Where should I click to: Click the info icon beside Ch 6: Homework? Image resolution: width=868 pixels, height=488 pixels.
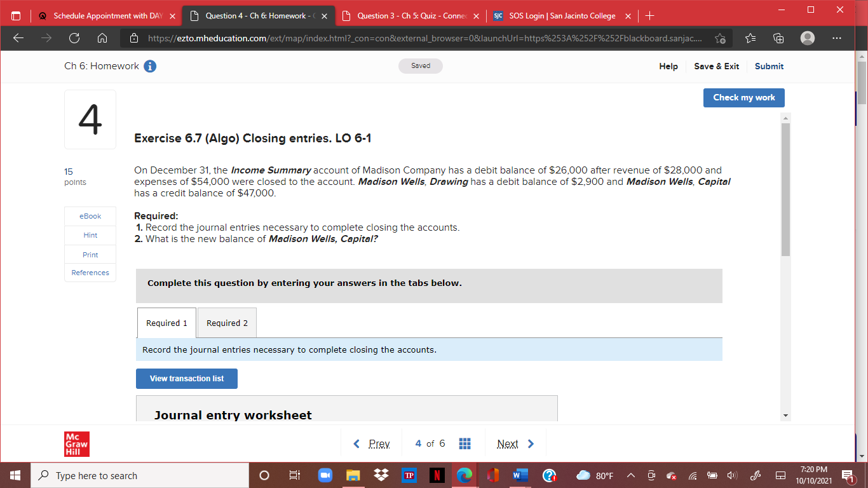click(x=150, y=66)
